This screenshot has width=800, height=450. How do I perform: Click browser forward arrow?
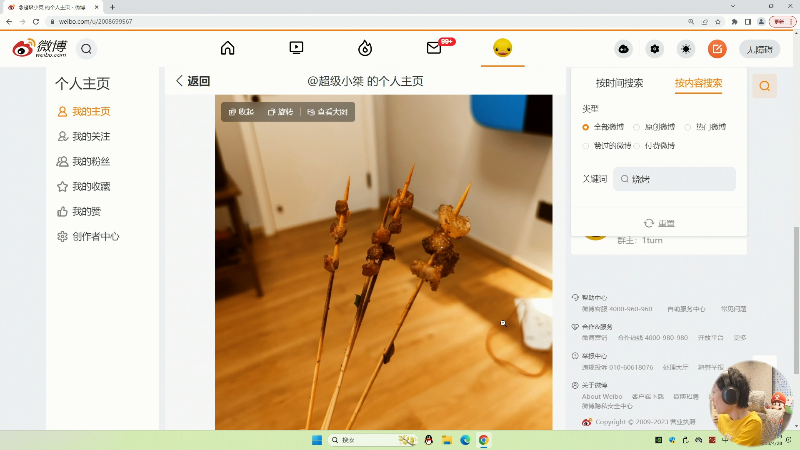tap(22, 21)
